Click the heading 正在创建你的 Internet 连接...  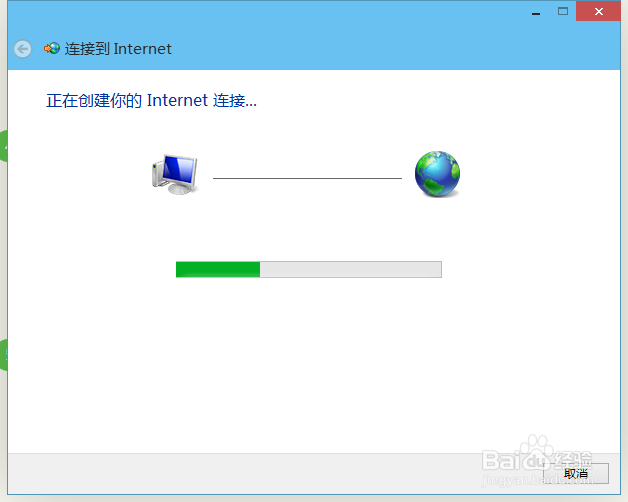(151, 100)
